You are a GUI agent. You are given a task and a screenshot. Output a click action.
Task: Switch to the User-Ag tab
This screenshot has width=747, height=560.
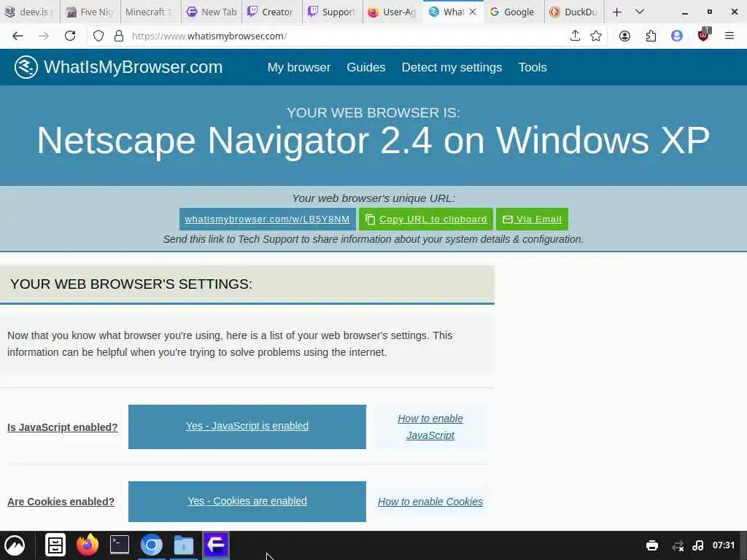pyautogui.click(x=392, y=12)
